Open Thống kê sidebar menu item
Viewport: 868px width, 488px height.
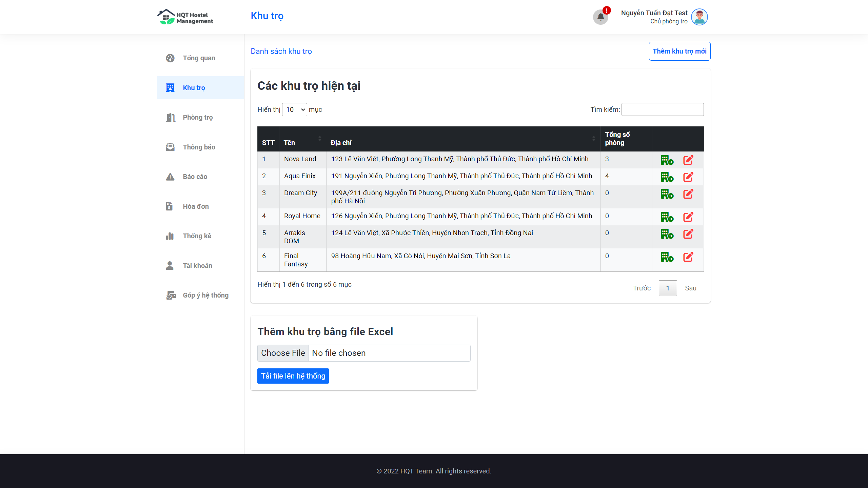[x=197, y=236]
